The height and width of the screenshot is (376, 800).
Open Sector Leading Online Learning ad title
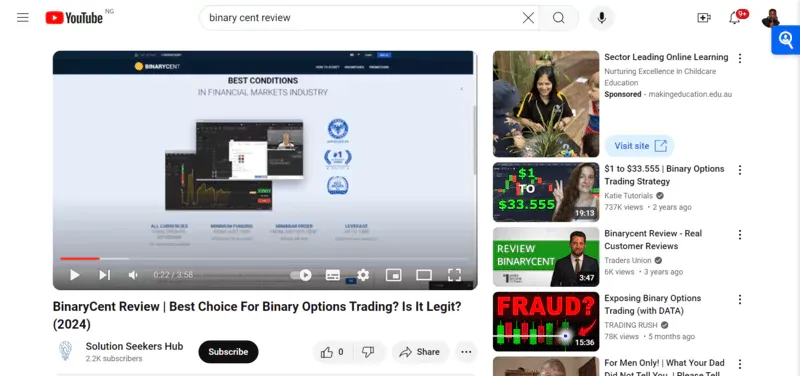666,57
